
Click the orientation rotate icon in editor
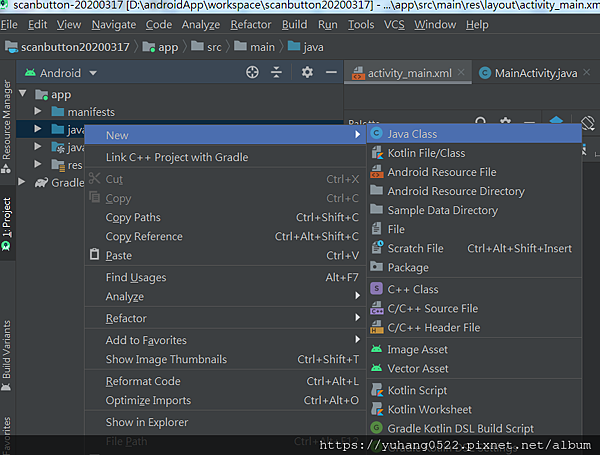point(588,123)
